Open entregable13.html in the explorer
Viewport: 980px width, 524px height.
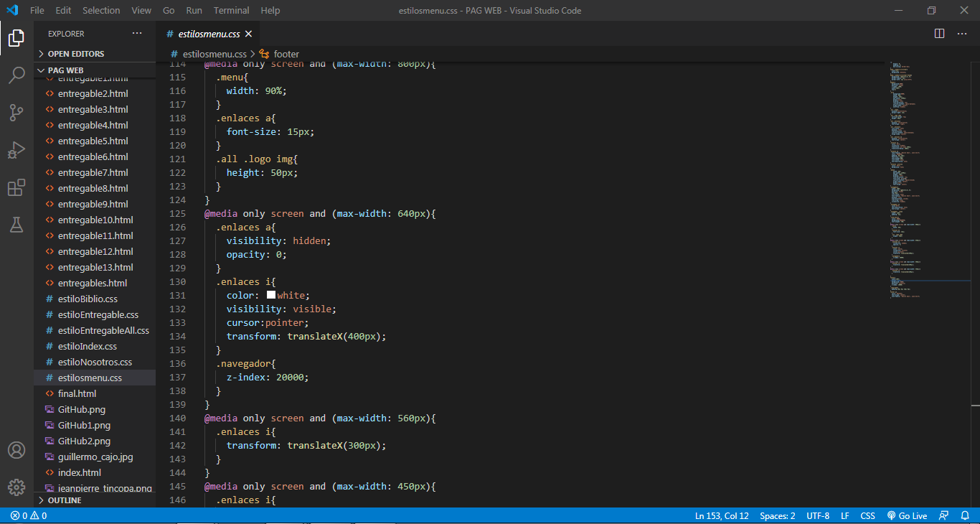(95, 267)
